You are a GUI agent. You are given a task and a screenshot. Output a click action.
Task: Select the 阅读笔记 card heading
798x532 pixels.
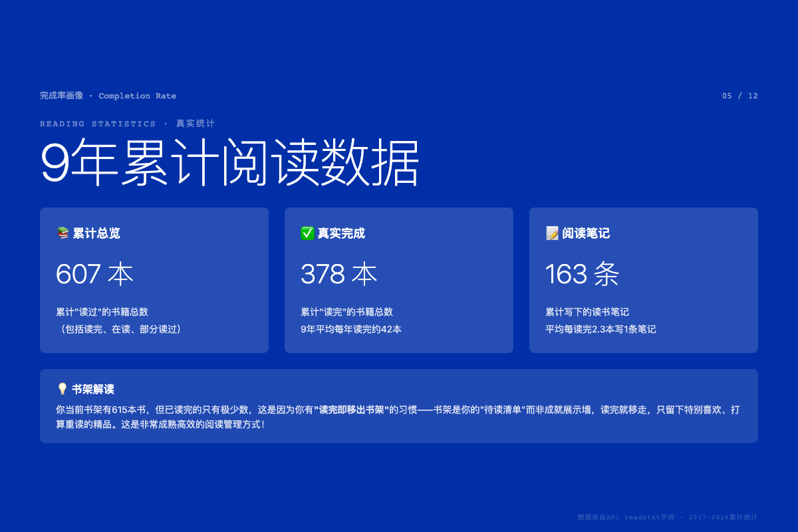point(586,233)
